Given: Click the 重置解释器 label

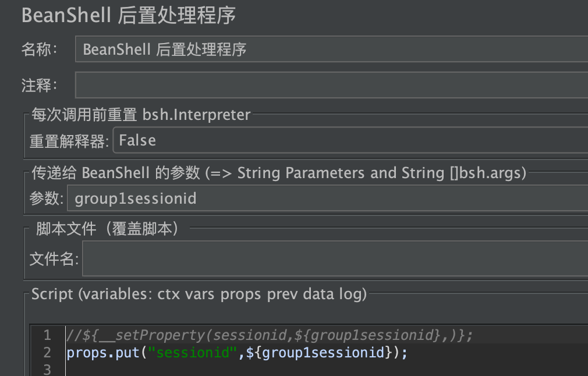Looking at the screenshot, I should pyautogui.click(x=69, y=141).
